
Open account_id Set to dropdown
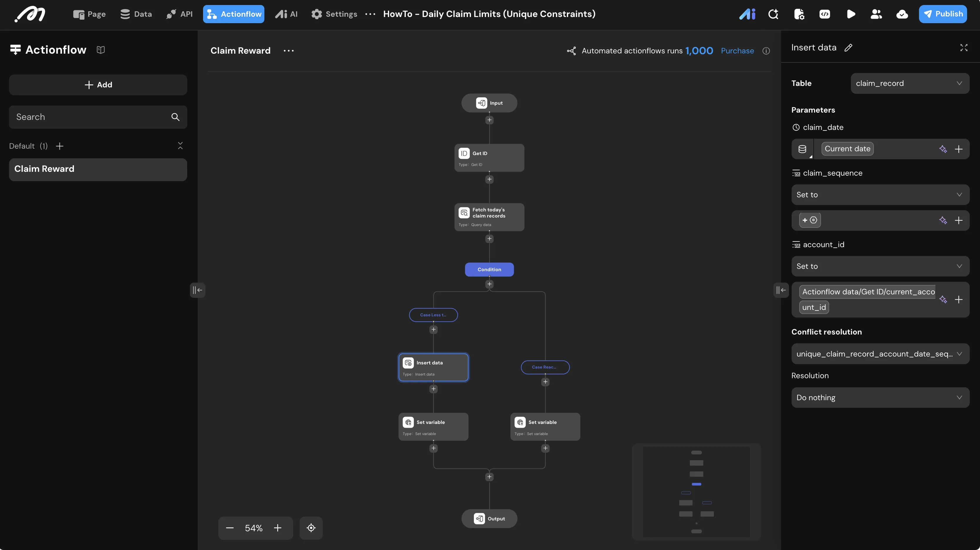click(x=880, y=266)
